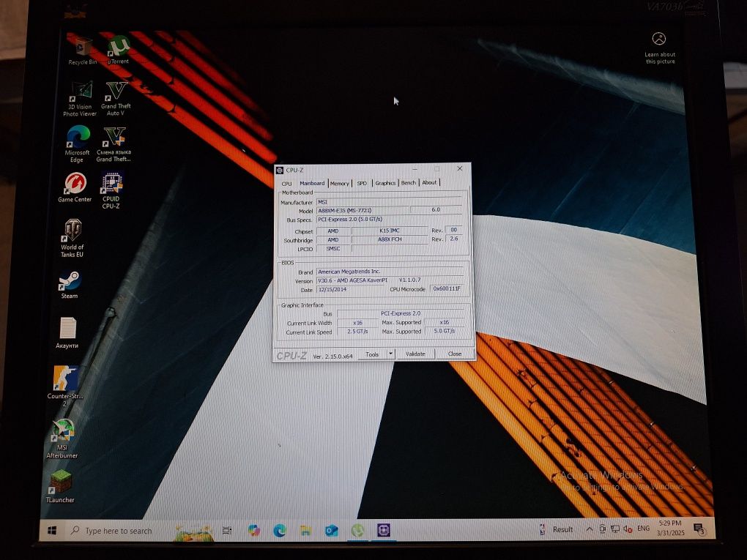This screenshot has width=747, height=560.
Task: Click the ENG language indicator
Action: (643, 529)
